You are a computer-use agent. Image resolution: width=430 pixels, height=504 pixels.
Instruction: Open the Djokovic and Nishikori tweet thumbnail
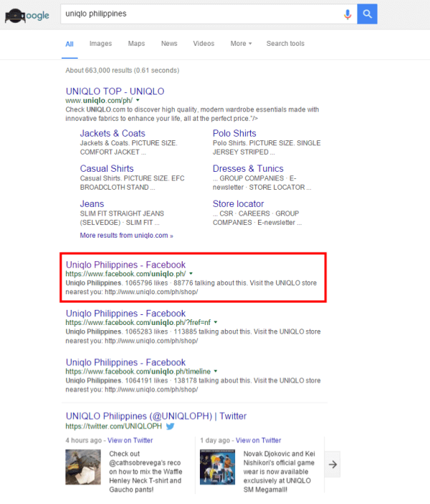click(217, 467)
